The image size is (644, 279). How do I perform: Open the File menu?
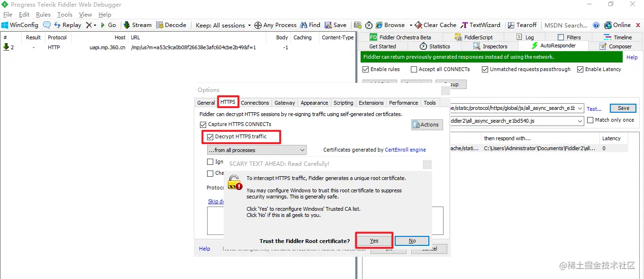[8, 15]
